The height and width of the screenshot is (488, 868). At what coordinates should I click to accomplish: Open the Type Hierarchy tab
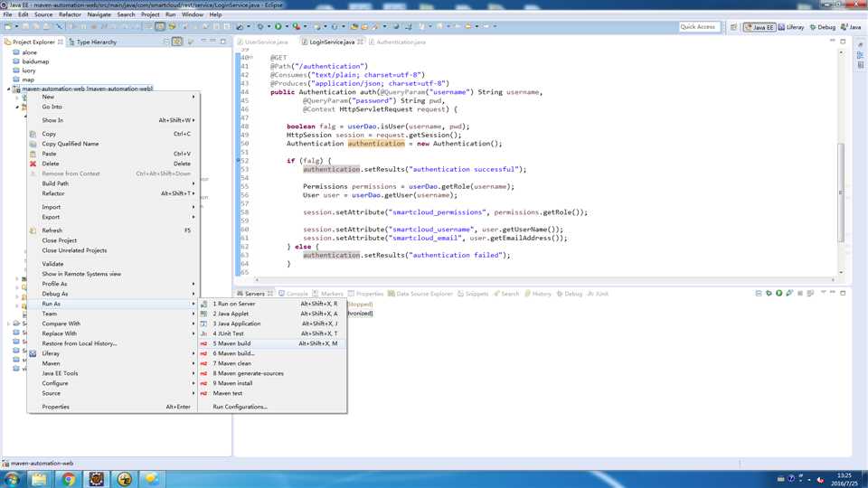point(92,42)
